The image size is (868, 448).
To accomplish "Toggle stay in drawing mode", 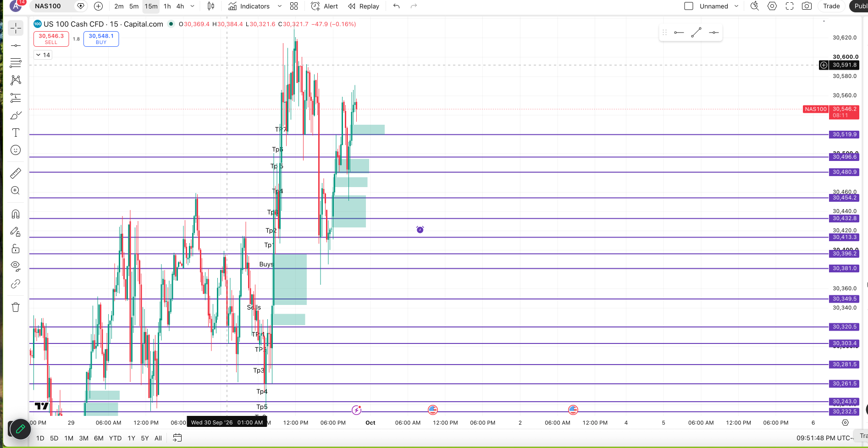I will 16,232.
